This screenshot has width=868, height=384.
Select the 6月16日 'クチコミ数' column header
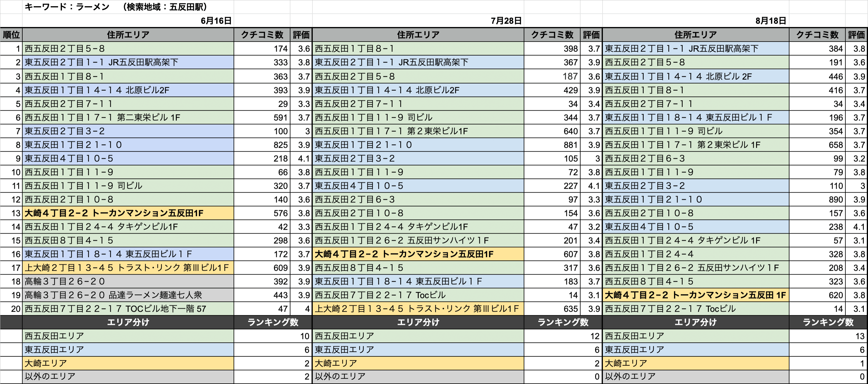click(x=262, y=35)
